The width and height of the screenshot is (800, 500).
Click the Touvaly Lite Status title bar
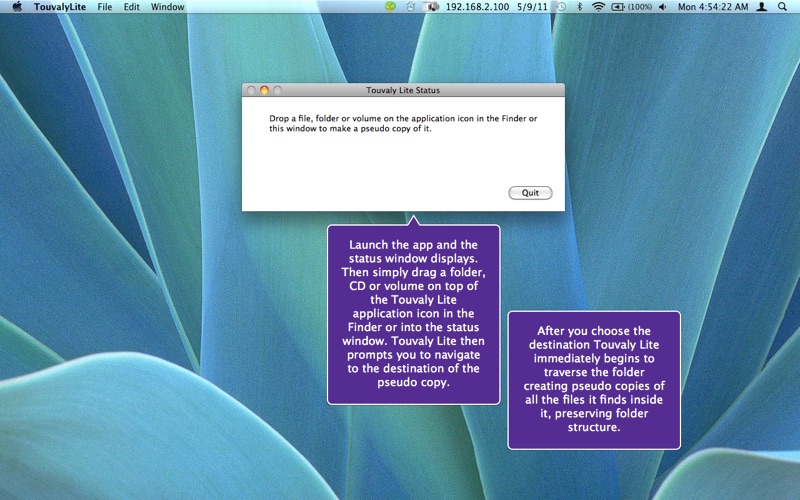point(403,90)
